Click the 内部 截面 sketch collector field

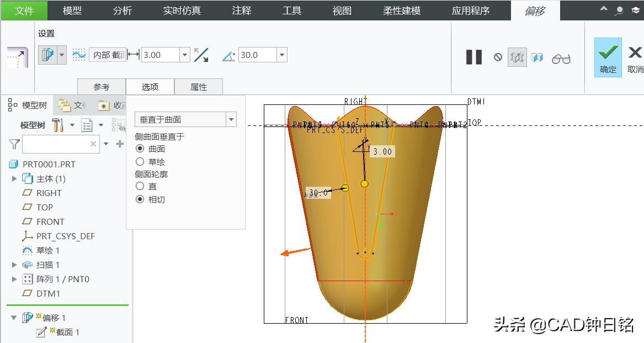click(x=108, y=55)
